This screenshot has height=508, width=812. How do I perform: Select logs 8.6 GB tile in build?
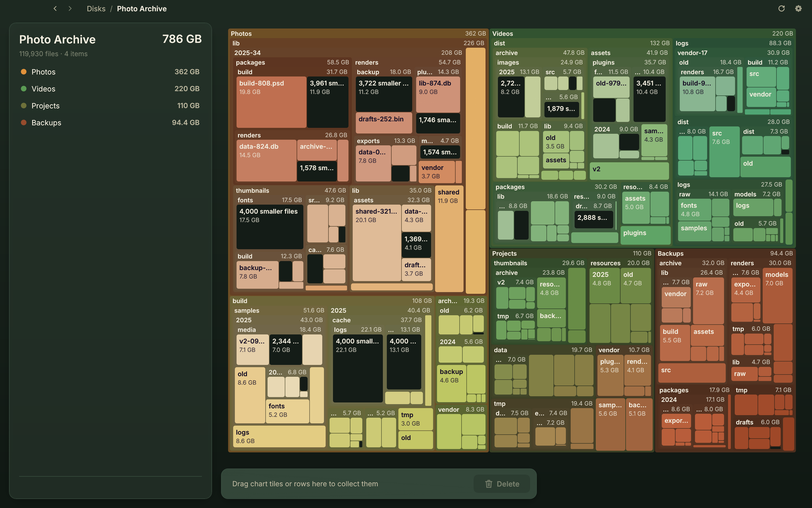[279, 436]
